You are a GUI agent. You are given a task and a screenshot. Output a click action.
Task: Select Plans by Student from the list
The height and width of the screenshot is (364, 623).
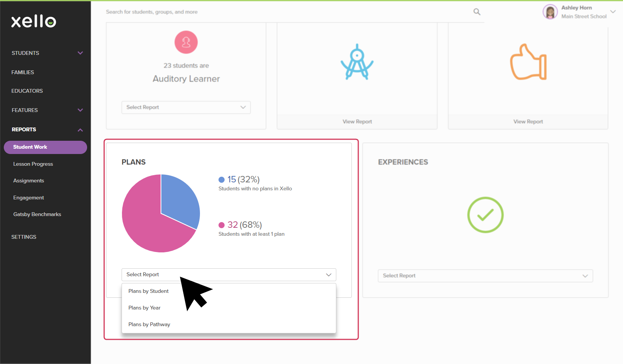(148, 291)
